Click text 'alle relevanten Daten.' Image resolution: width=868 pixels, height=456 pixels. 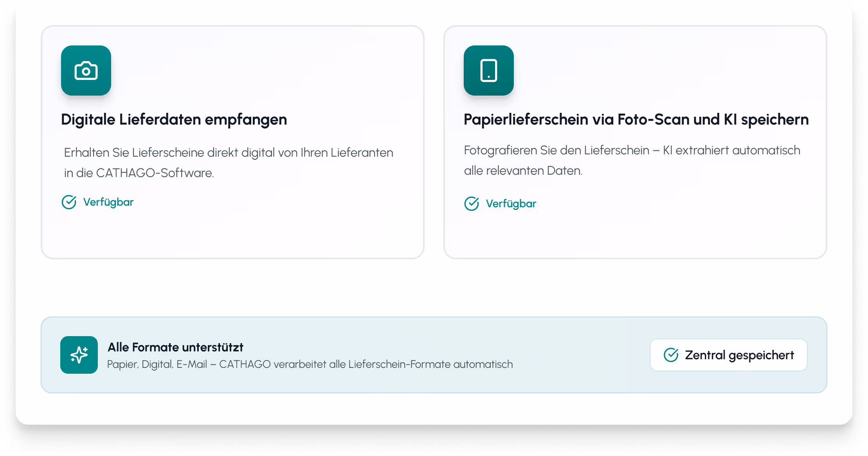pyautogui.click(x=523, y=171)
